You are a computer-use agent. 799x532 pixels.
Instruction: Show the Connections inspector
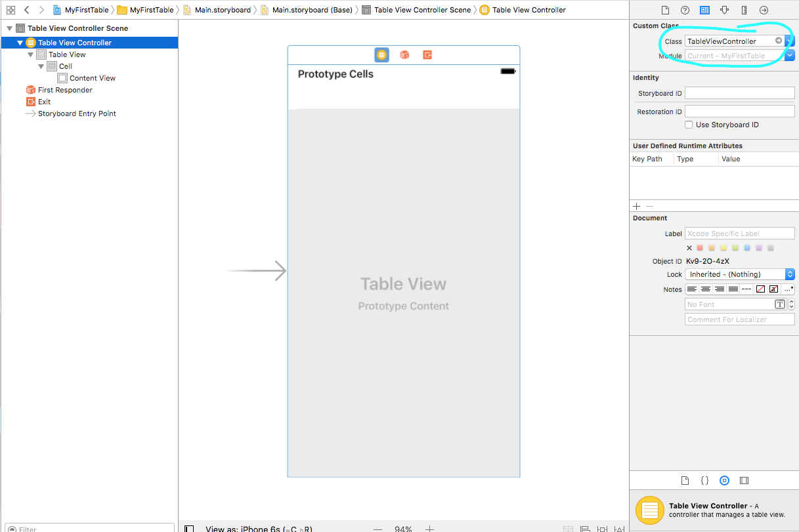click(x=764, y=10)
